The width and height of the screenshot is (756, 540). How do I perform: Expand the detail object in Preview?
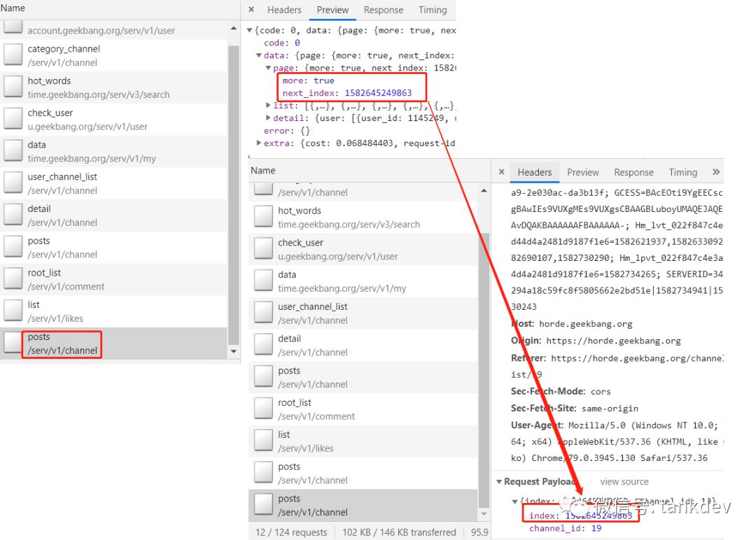(x=268, y=118)
